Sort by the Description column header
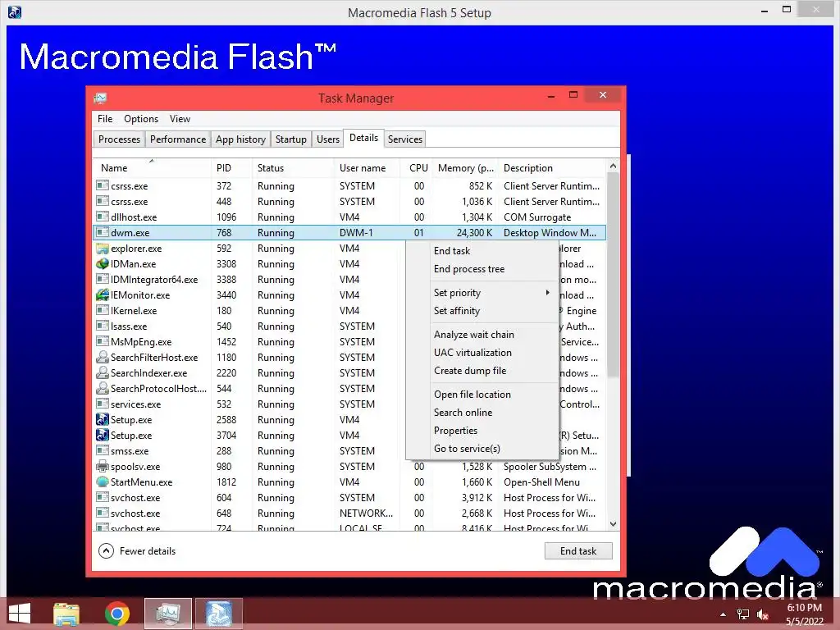Image resolution: width=840 pixels, height=630 pixels. coord(552,167)
